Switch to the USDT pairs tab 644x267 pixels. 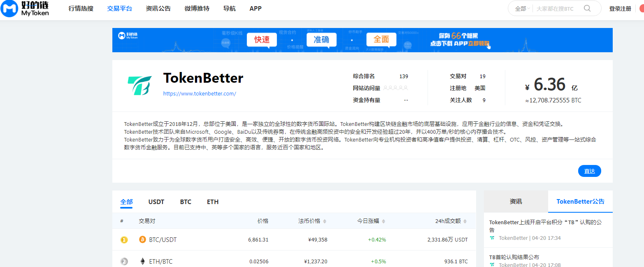click(156, 202)
